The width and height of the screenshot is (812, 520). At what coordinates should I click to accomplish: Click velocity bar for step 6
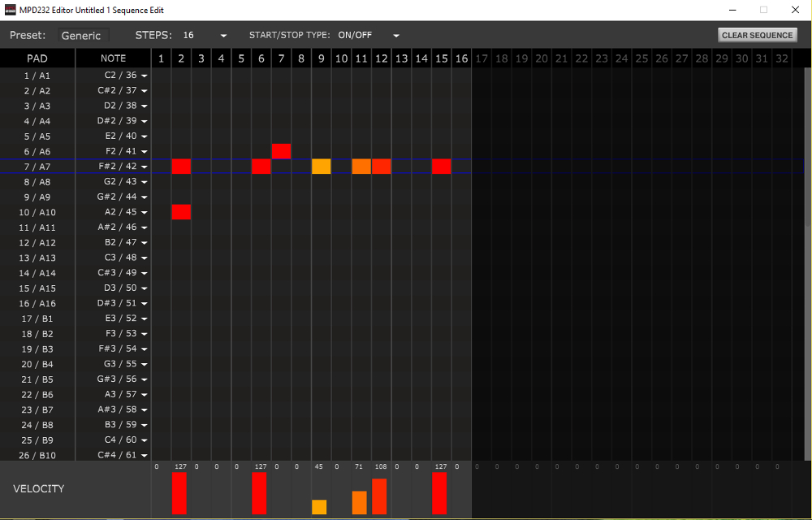[x=260, y=493]
